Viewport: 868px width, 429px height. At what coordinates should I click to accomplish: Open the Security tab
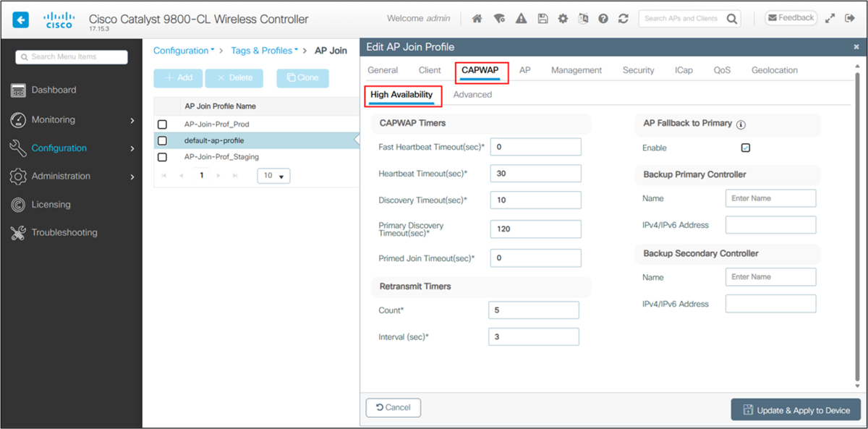pyautogui.click(x=638, y=70)
